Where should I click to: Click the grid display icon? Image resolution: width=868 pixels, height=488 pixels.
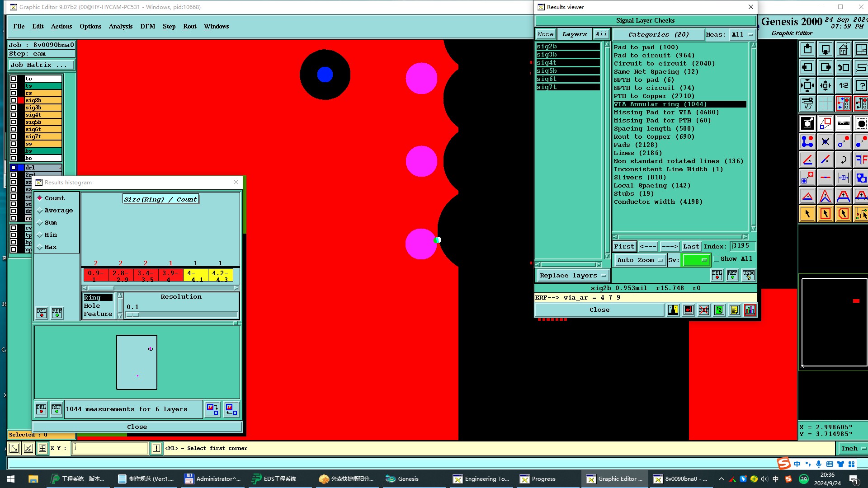pos(825,103)
